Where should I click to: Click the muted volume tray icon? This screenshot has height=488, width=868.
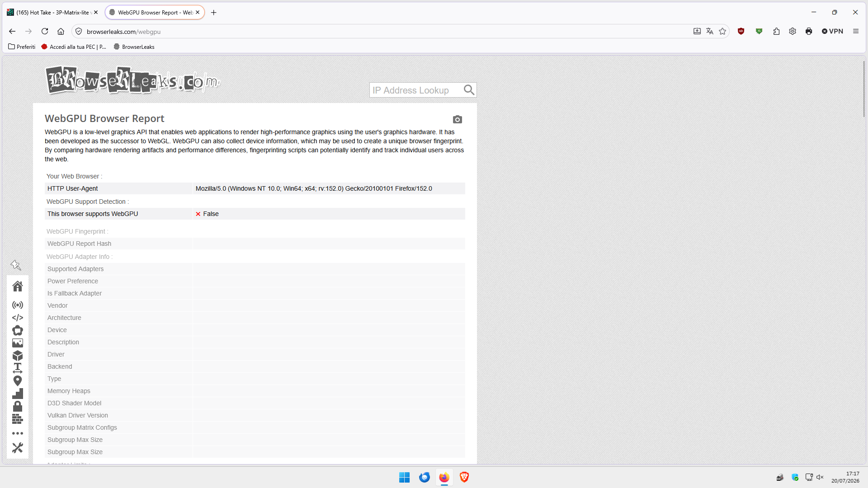[820, 477]
